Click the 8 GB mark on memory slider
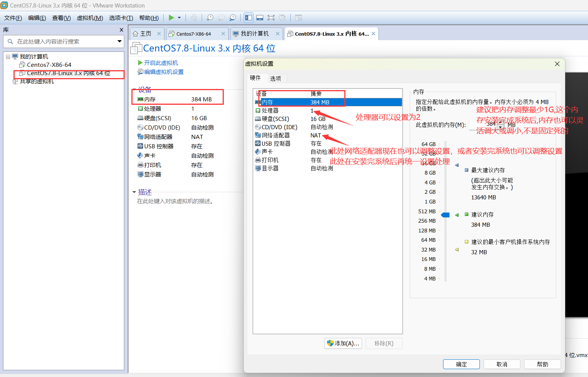 (x=430, y=173)
